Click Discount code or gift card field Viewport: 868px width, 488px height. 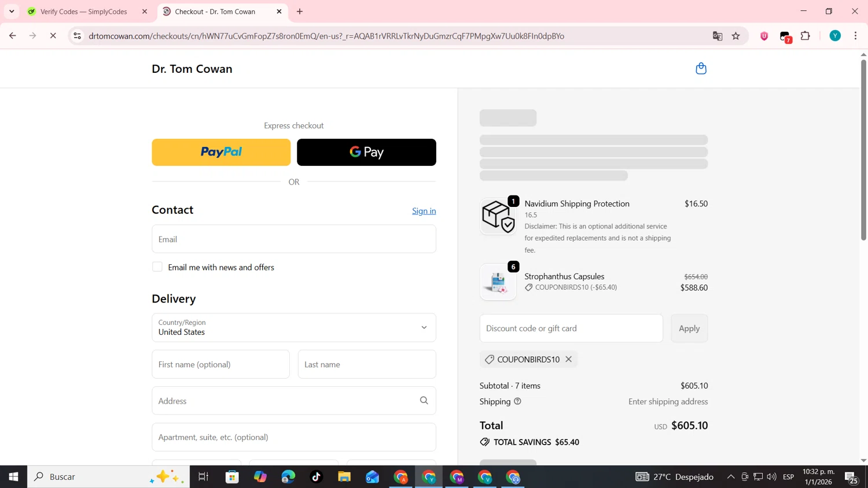571,328
